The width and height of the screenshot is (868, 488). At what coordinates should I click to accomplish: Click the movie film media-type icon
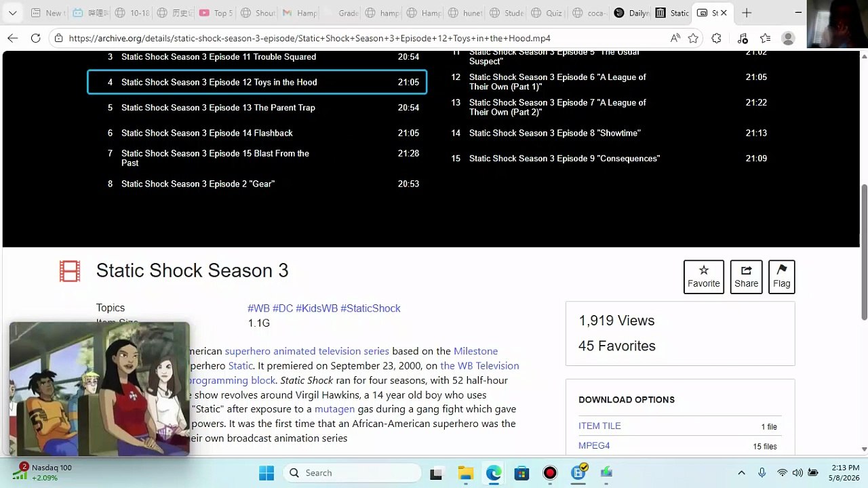pos(70,271)
